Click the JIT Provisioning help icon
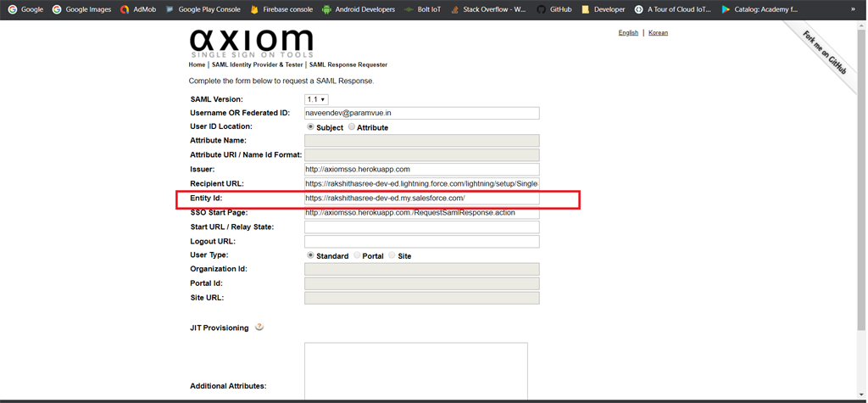Screen dimensions: 868x403 tap(259, 327)
